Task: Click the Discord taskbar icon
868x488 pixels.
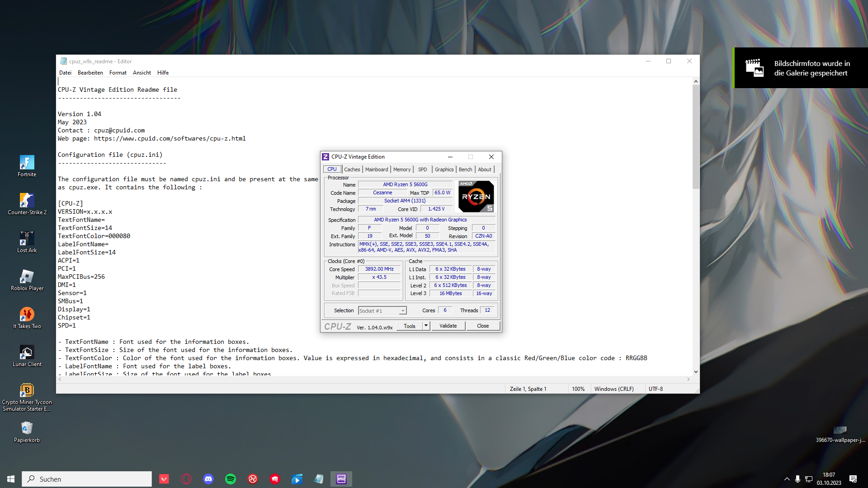Action: pos(208,479)
